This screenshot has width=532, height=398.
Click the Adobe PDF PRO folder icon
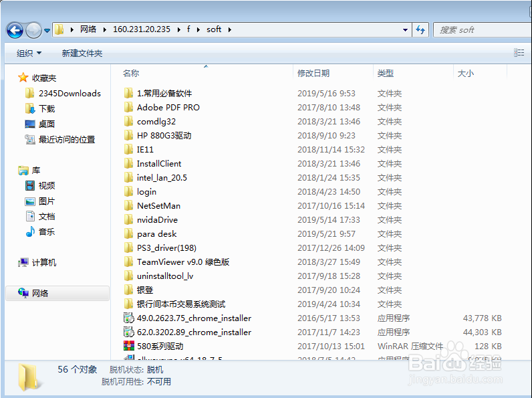(128, 107)
